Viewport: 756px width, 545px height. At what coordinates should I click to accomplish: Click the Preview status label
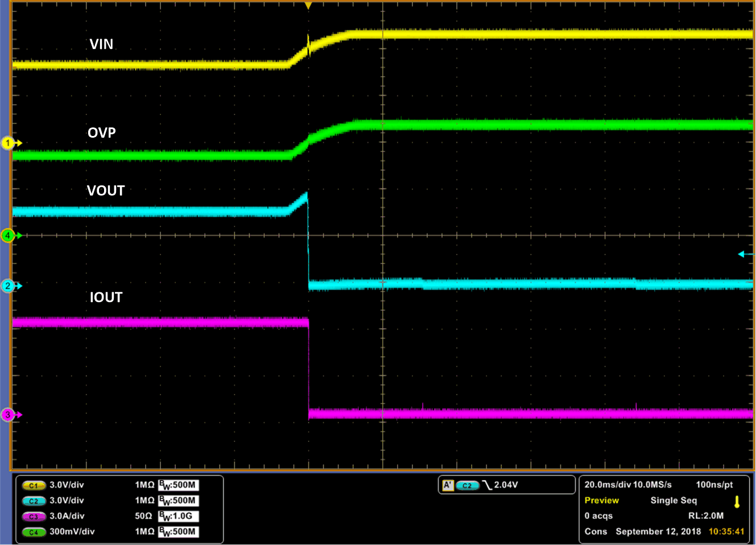(x=601, y=500)
